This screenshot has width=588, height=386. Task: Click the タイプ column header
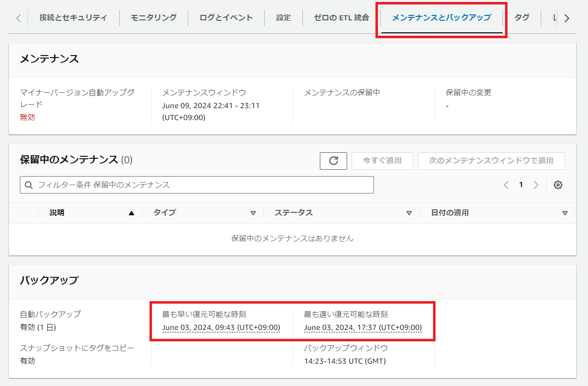pyautogui.click(x=164, y=213)
